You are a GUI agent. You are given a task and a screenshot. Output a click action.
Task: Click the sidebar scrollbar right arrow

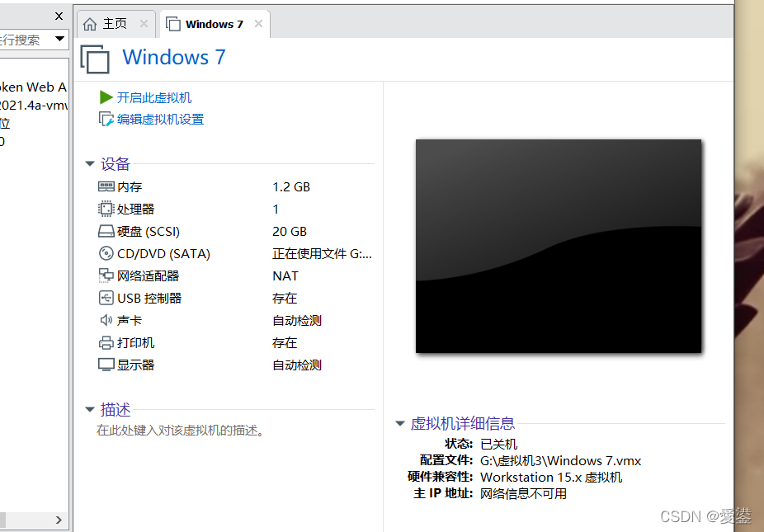pos(59,520)
